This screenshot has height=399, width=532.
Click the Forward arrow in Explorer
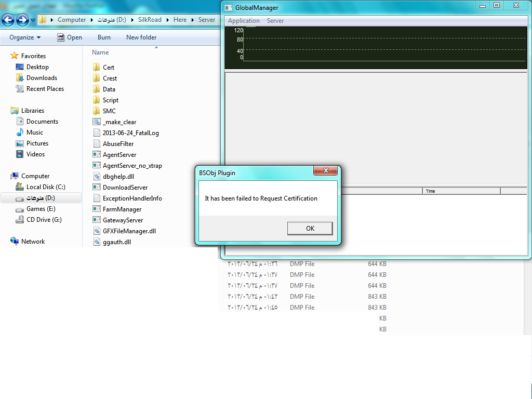click(22, 20)
